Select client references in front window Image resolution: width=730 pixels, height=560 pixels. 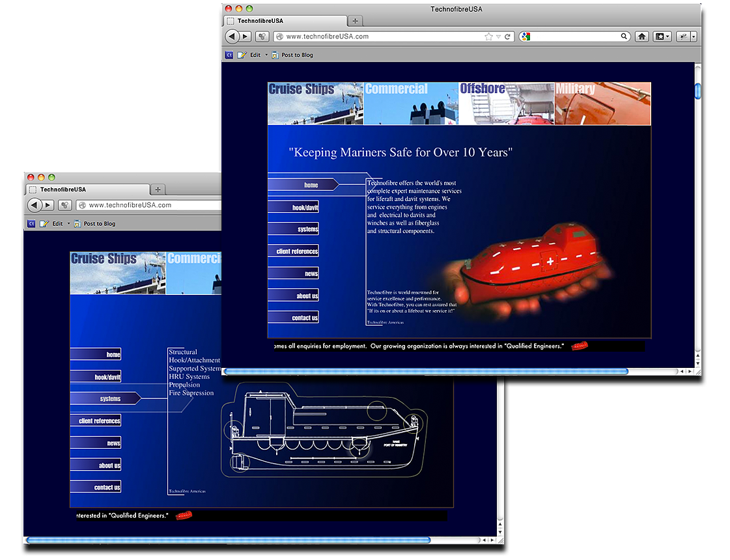[293, 251]
